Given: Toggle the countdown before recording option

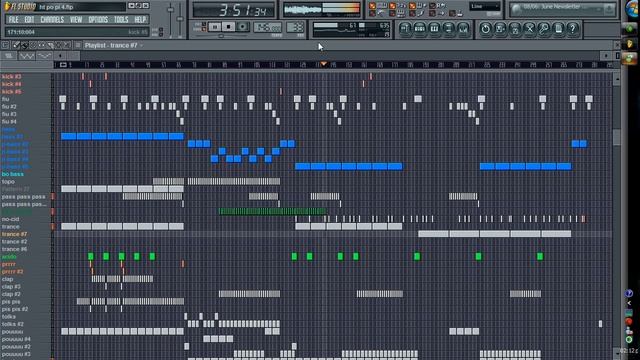Looking at the screenshot, I should pos(392,6).
